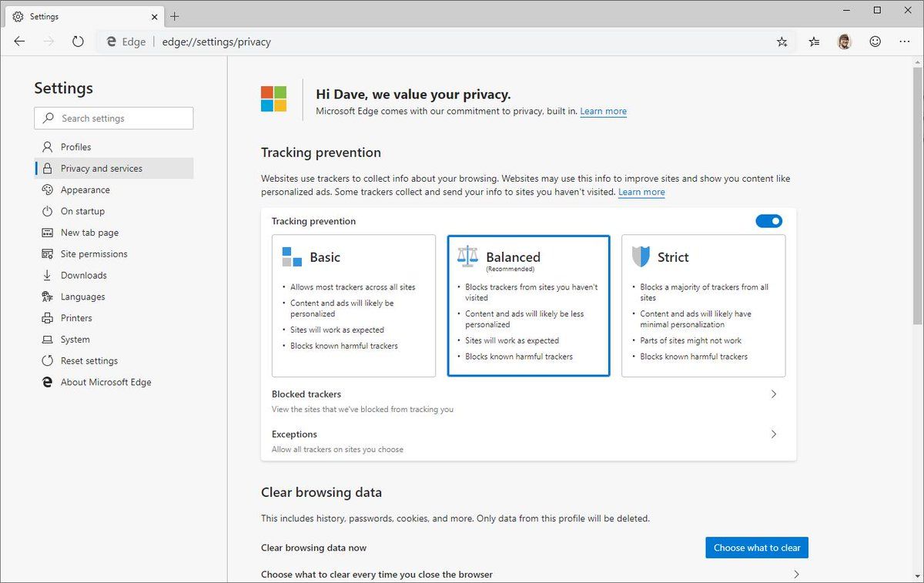Open the user profile avatar

coord(845,42)
